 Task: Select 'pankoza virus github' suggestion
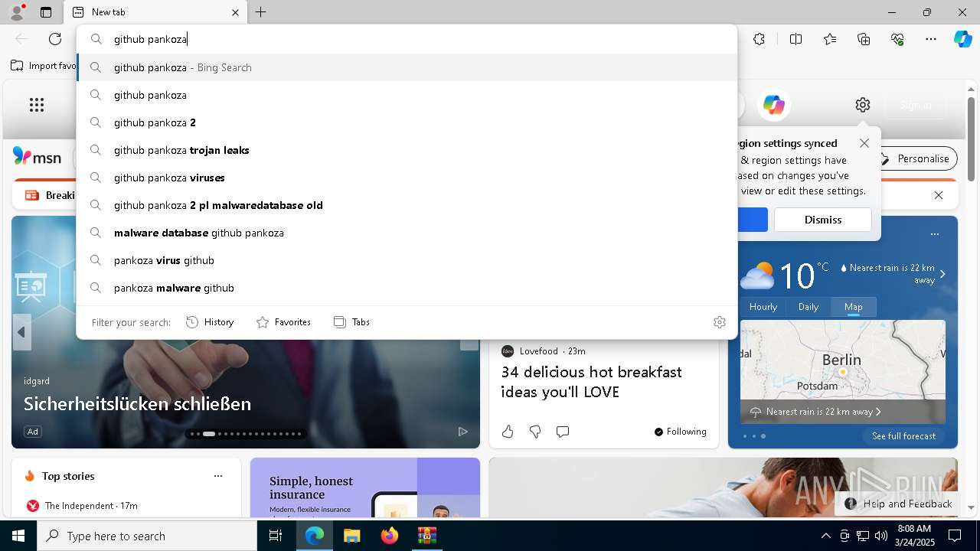[407, 260]
